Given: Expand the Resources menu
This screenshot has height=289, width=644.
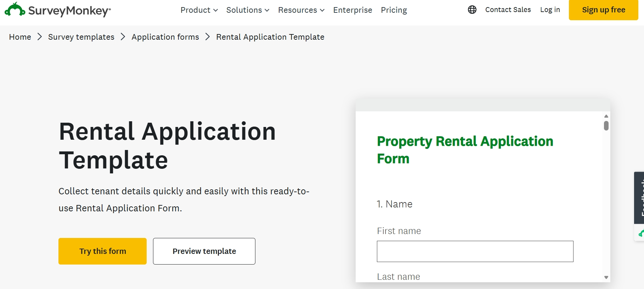Looking at the screenshot, I should pos(301,10).
